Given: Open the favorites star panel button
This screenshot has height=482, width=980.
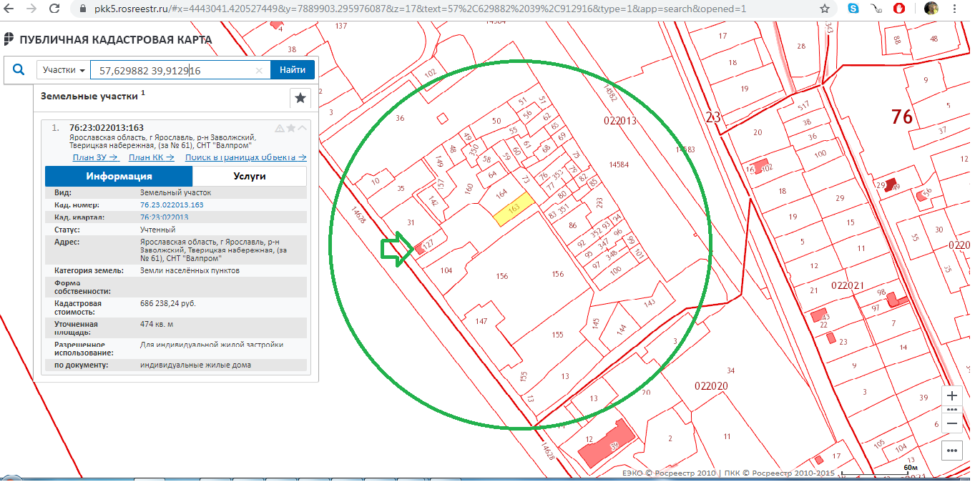Looking at the screenshot, I should [300, 98].
